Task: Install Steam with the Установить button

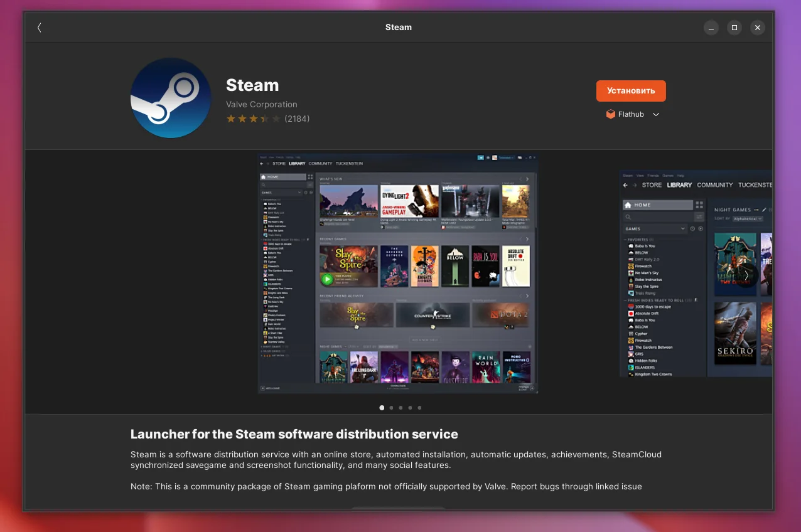Action: [630, 90]
